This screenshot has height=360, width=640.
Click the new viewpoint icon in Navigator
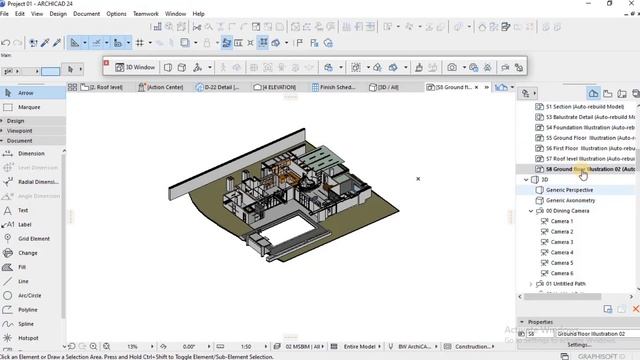(608, 309)
